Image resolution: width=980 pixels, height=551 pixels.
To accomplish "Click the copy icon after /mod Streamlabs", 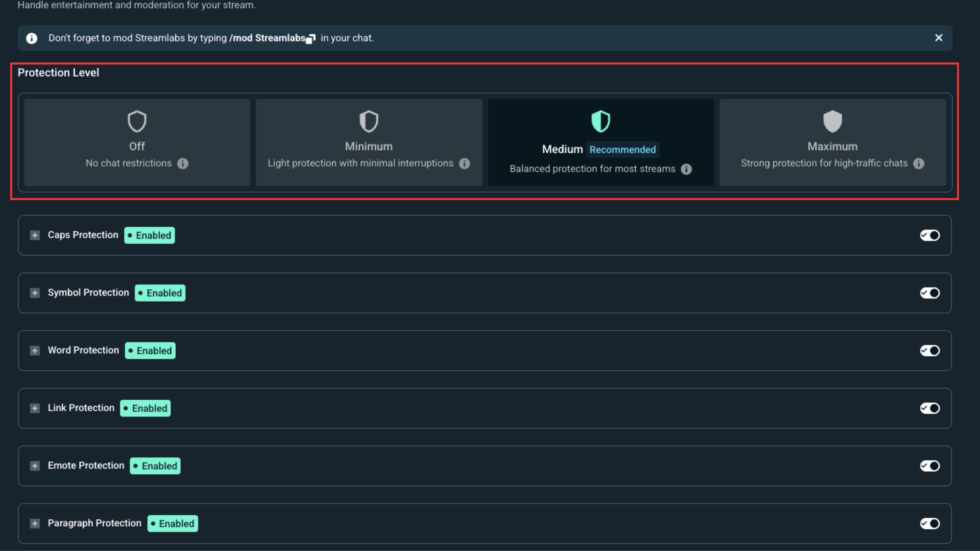I will click(311, 39).
